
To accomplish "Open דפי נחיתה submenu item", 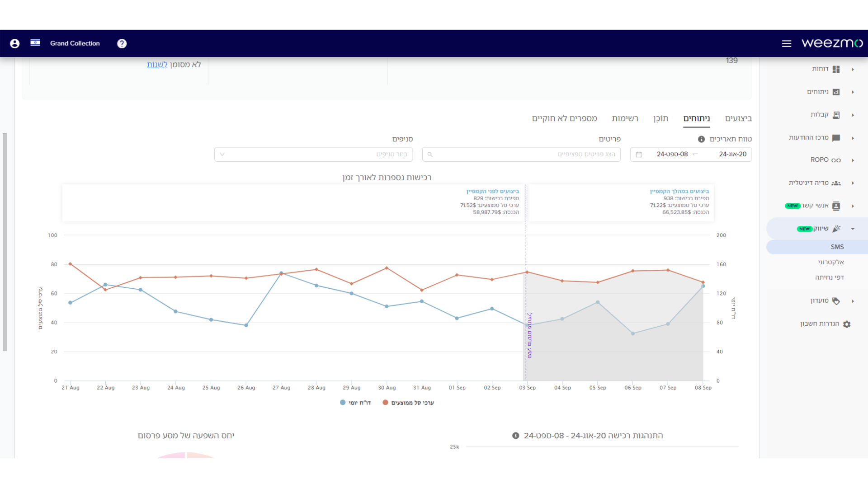I will [x=830, y=277].
